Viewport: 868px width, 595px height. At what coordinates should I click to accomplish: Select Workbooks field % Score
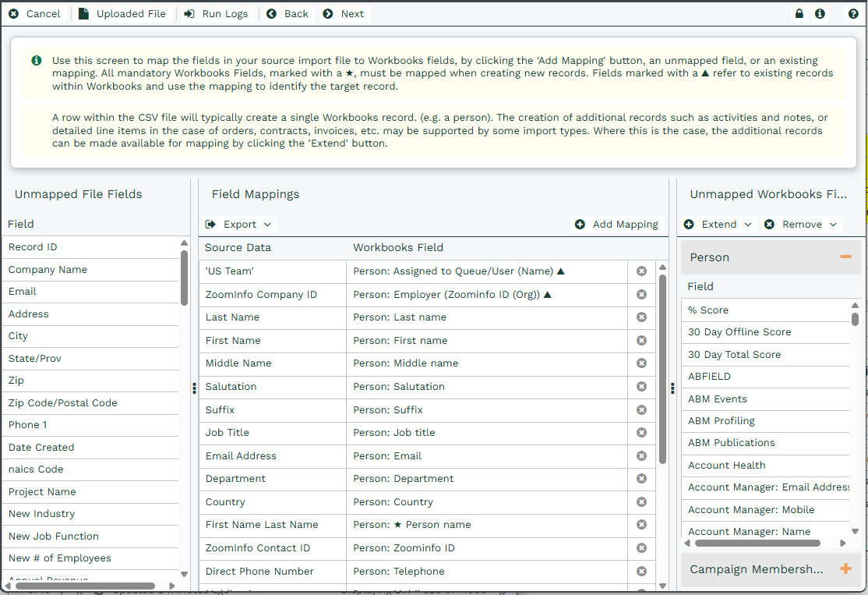766,310
